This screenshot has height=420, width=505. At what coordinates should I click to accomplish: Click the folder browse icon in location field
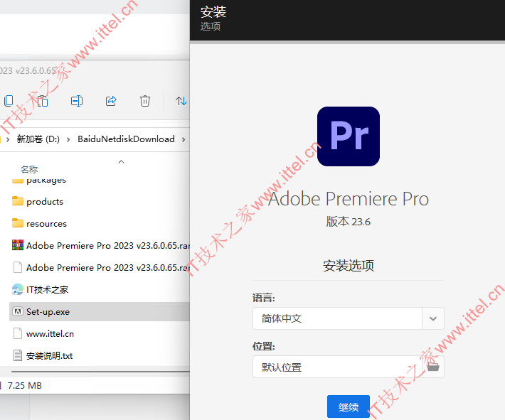[x=433, y=367]
